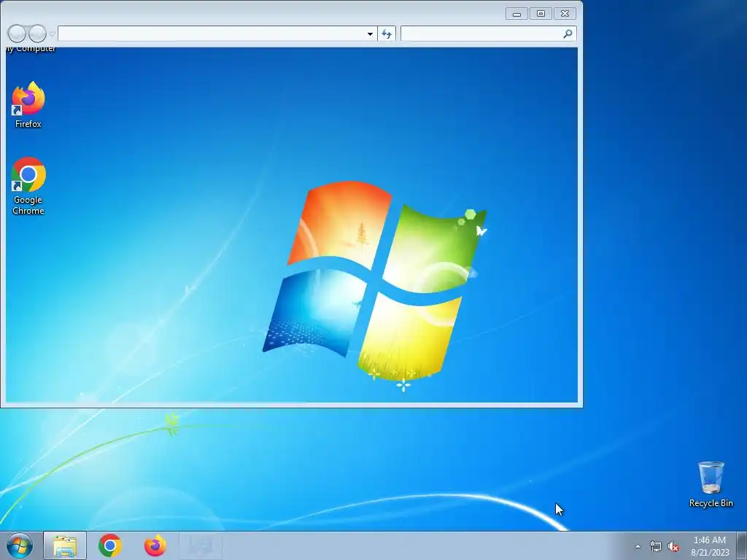Open the network status tray icon
The image size is (747, 560).
(x=656, y=546)
